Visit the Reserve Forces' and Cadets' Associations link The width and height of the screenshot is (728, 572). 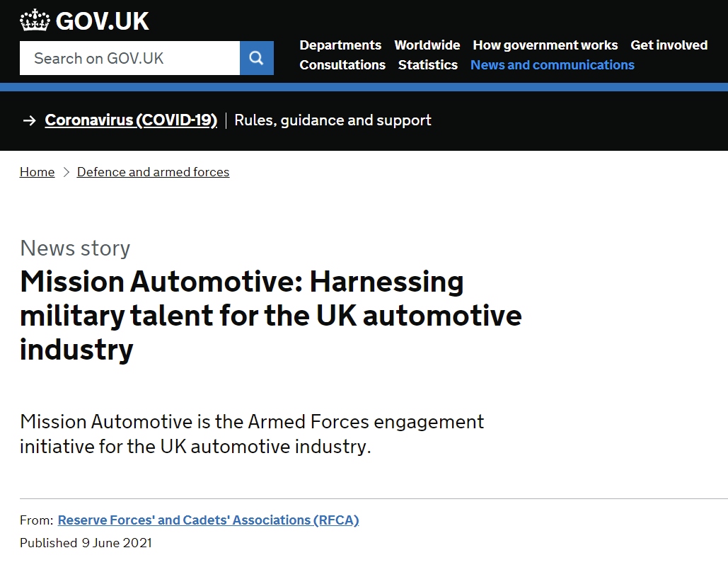[x=208, y=520]
